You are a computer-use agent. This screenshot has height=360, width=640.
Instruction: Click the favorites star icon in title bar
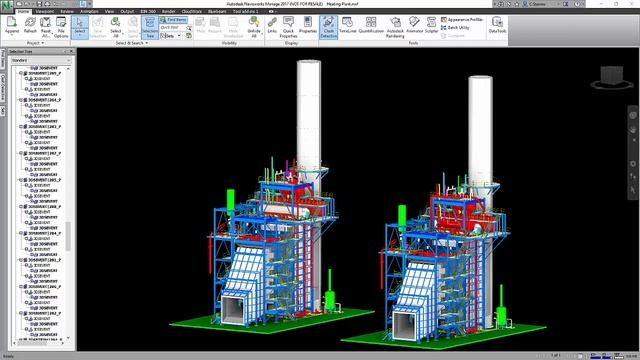coord(517,4)
